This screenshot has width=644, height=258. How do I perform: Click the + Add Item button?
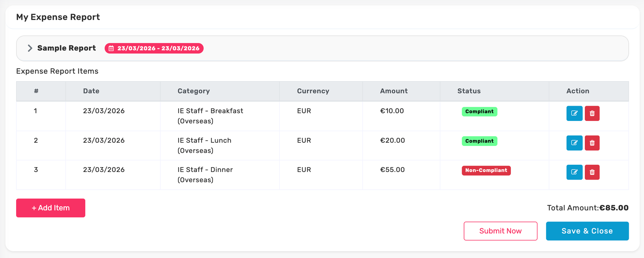[50, 208]
